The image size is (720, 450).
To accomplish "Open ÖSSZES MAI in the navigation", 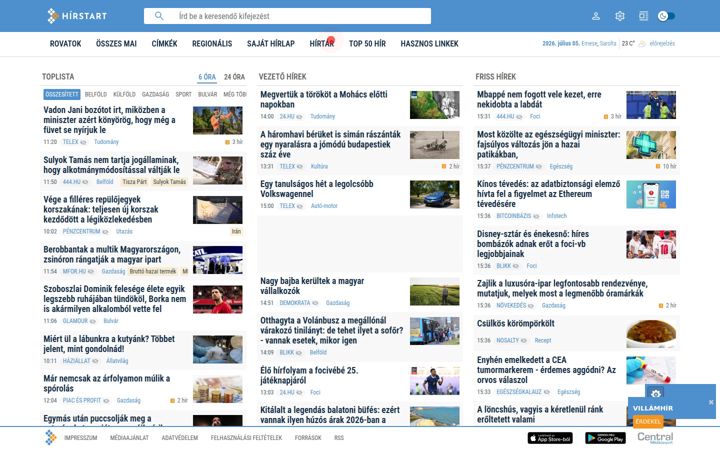I will [x=116, y=44].
